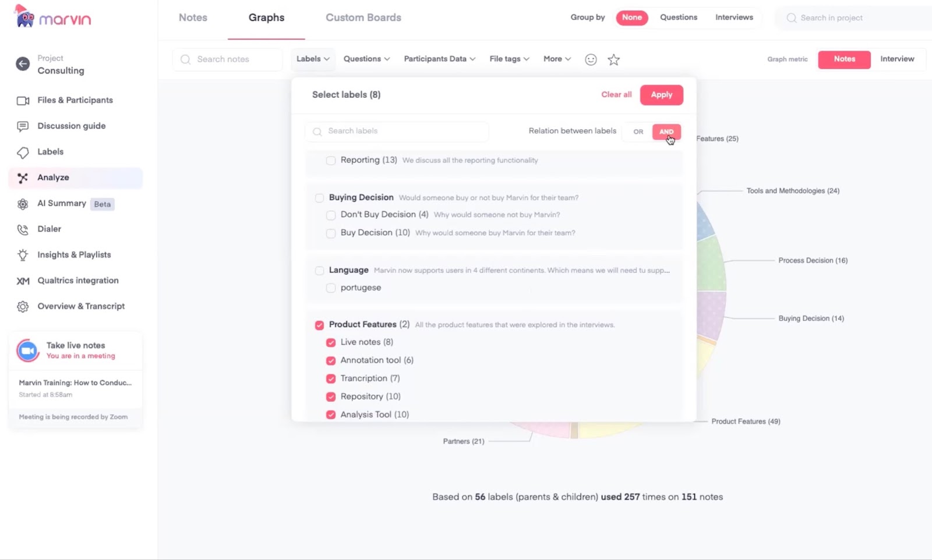Check the portugese label

point(331,288)
